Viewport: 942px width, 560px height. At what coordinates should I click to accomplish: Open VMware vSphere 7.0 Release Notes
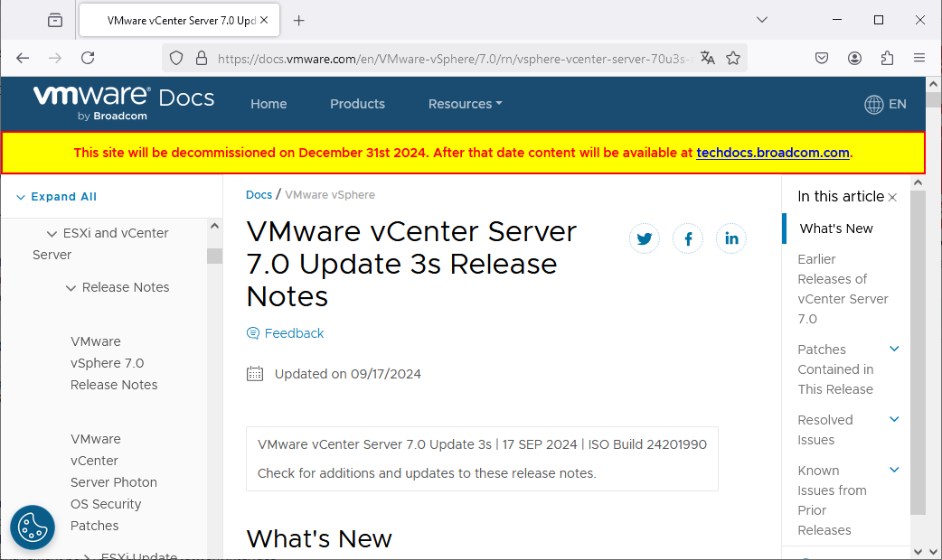pos(114,363)
